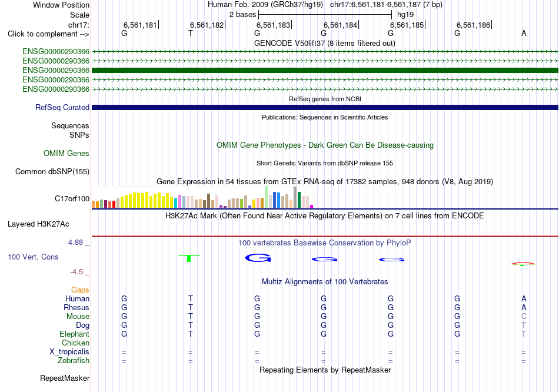Open 100 vertebrates Basewise Conservation by PhyloP title
The image size is (559, 392).
pos(325,243)
